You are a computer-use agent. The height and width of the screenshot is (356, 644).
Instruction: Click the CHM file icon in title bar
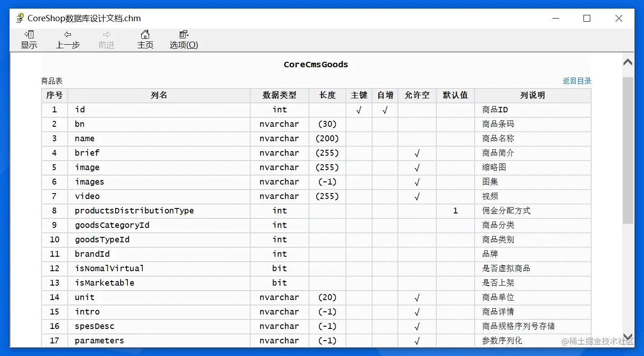20,18
